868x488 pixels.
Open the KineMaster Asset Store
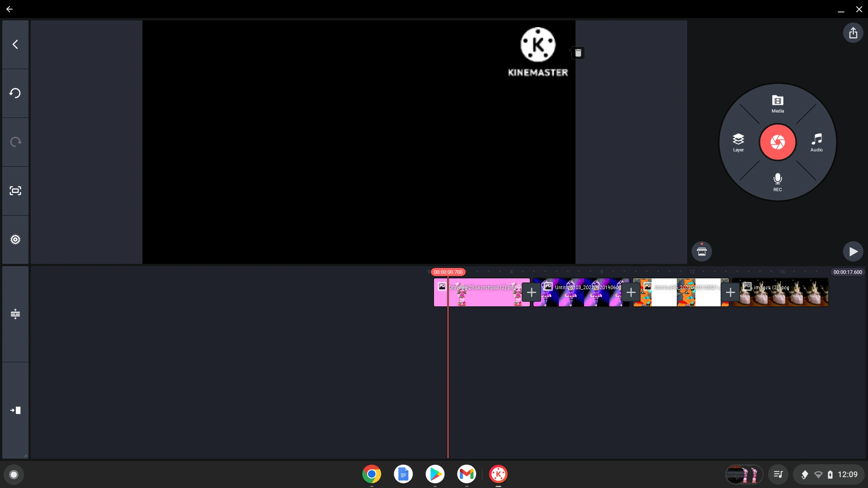point(702,251)
